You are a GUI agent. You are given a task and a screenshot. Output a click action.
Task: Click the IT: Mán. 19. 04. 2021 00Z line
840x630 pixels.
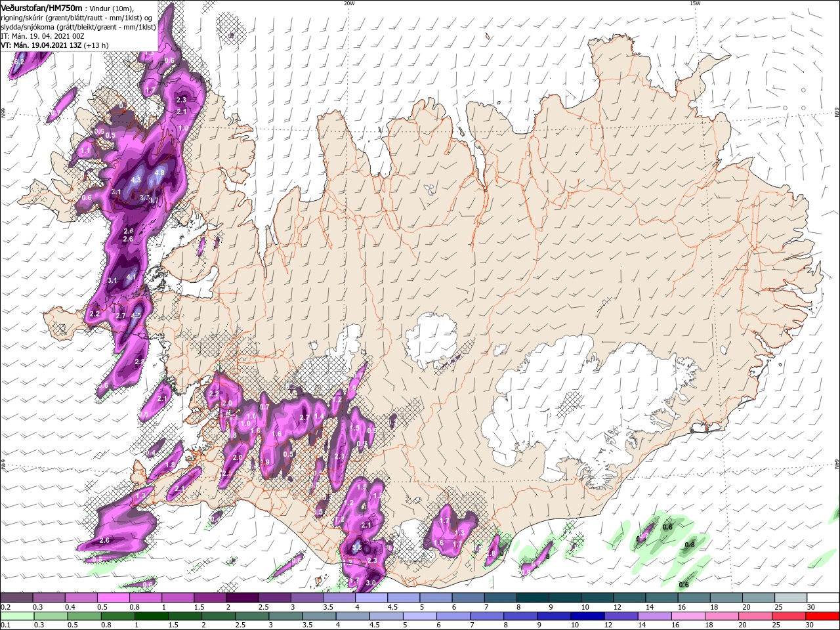tap(41, 36)
